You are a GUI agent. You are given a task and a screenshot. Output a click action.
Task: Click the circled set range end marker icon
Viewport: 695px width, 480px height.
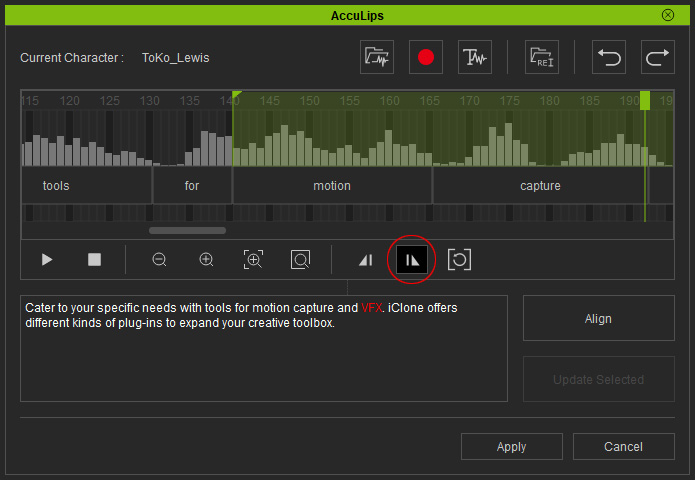coord(411,260)
